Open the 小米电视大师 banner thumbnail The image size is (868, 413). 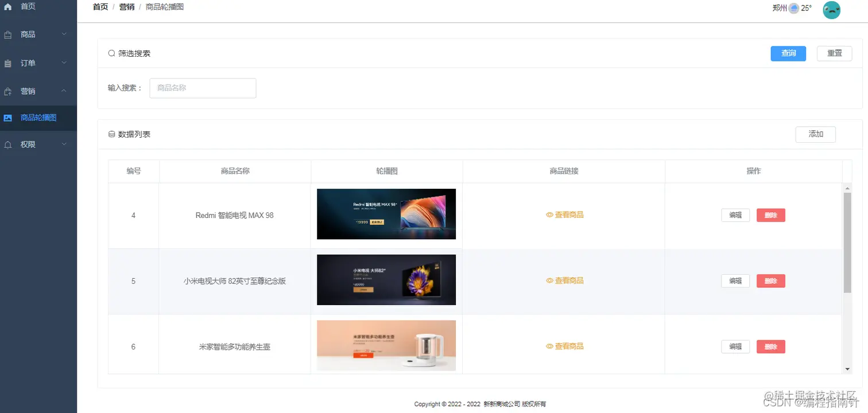click(x=386, y=280)
